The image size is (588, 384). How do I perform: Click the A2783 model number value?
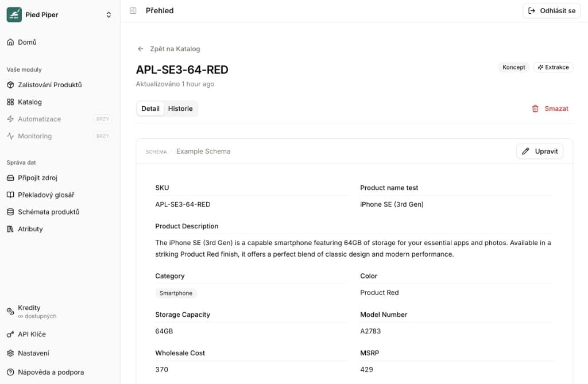[370, 331]
